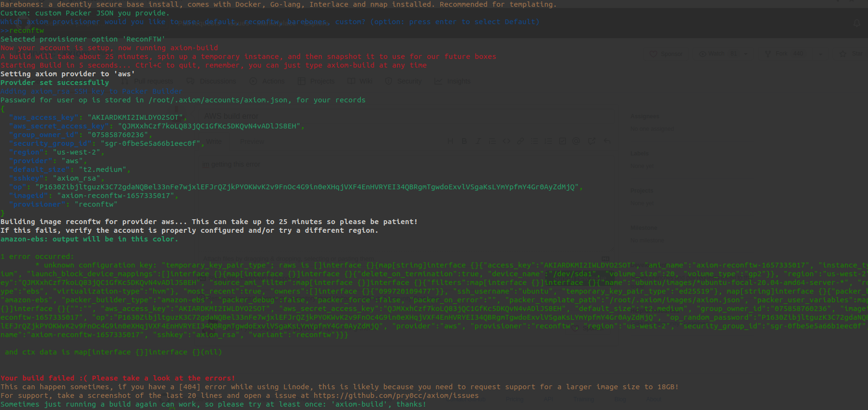
Task: Add a link with chain toolbar icon
Action: tap(520, 141)
